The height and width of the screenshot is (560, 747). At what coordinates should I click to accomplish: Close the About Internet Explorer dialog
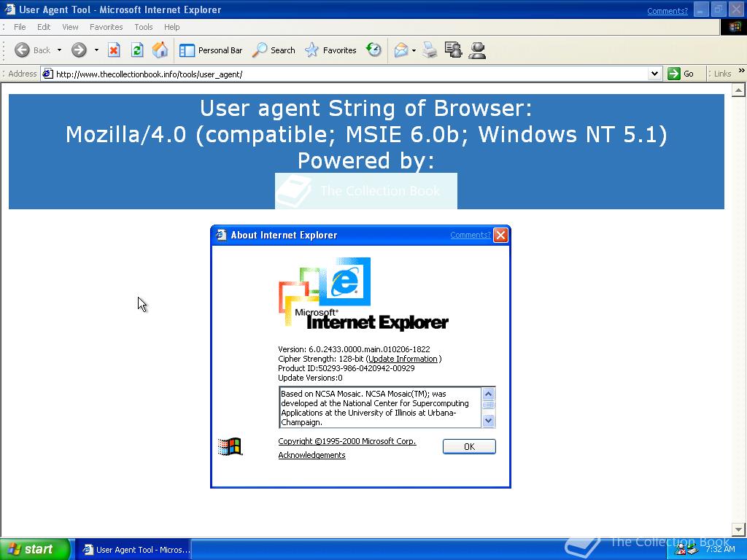pos(500,235)
